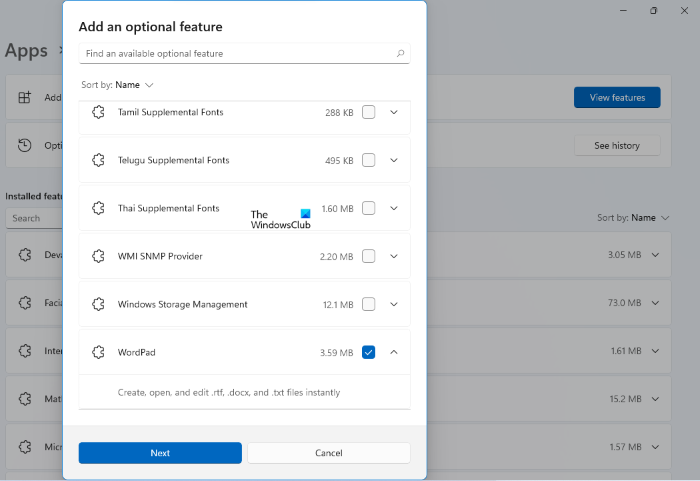Check the Tamil Supplemental Fonts checkbox
The height and width of the screenshot is (481, 700).
[x=368, y=112]
